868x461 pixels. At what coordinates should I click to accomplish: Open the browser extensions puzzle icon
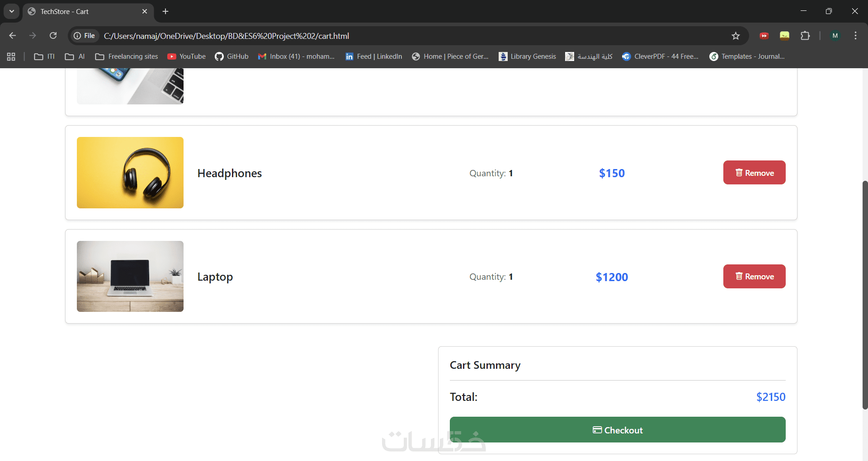tap(805, 36)
